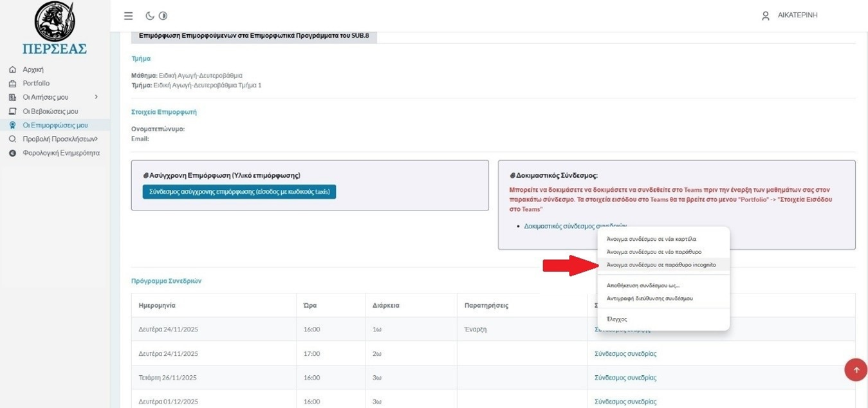
Task: Open session link for Τετάρτη 26/11/2025
Action: pos(625,378)
